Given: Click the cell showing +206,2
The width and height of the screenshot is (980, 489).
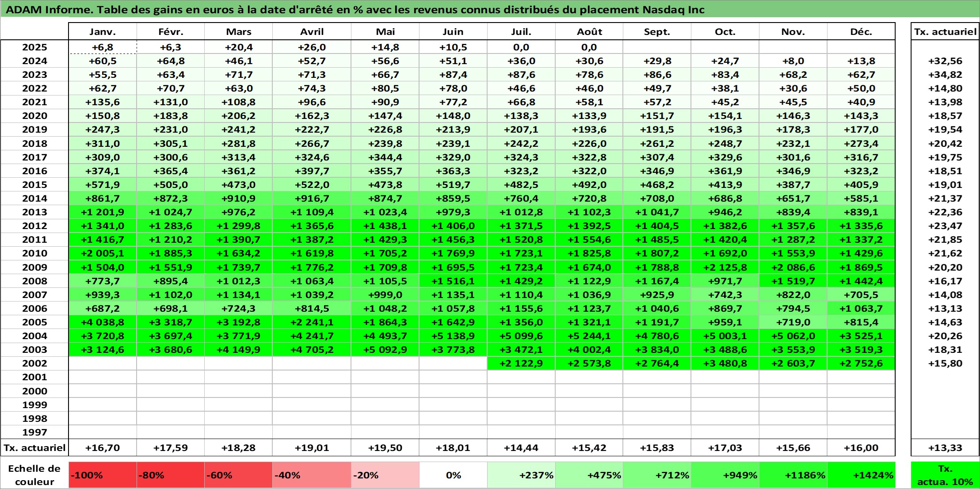Looking at the screenshot, I should click(x=239, y=116).
